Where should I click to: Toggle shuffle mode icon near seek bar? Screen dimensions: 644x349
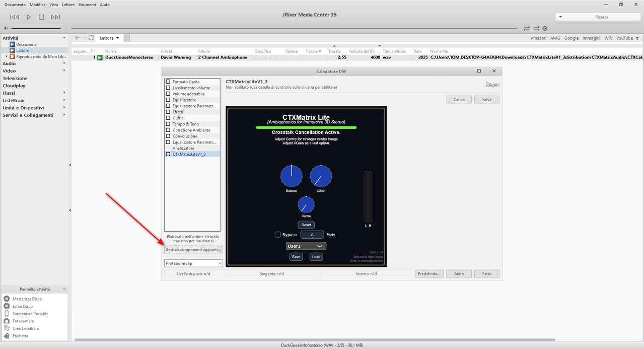[536, 28]
